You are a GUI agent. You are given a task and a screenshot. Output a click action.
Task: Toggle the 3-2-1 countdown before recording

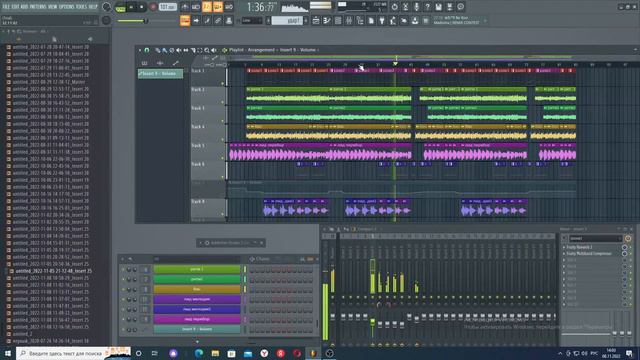pyautogui.click(x=207, y=7)
